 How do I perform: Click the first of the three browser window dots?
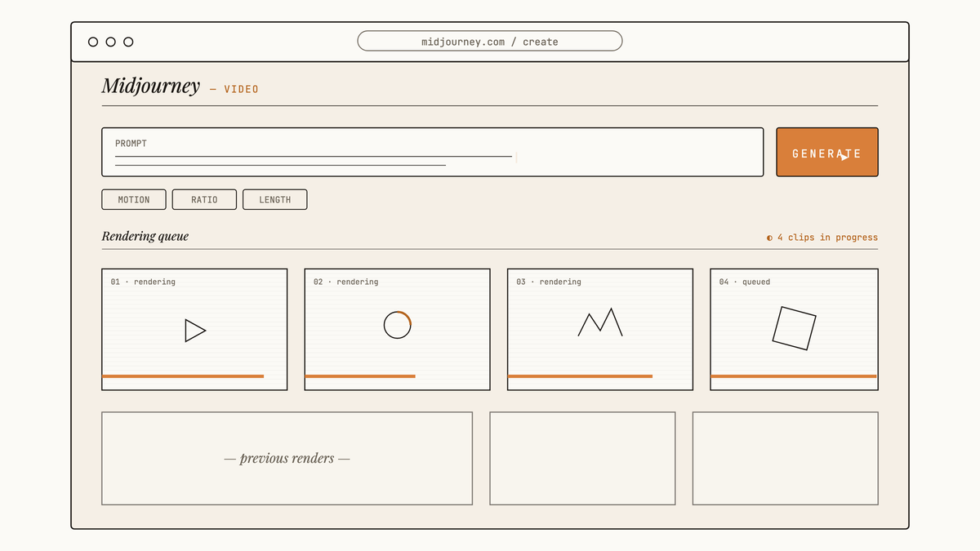(93, 42)
